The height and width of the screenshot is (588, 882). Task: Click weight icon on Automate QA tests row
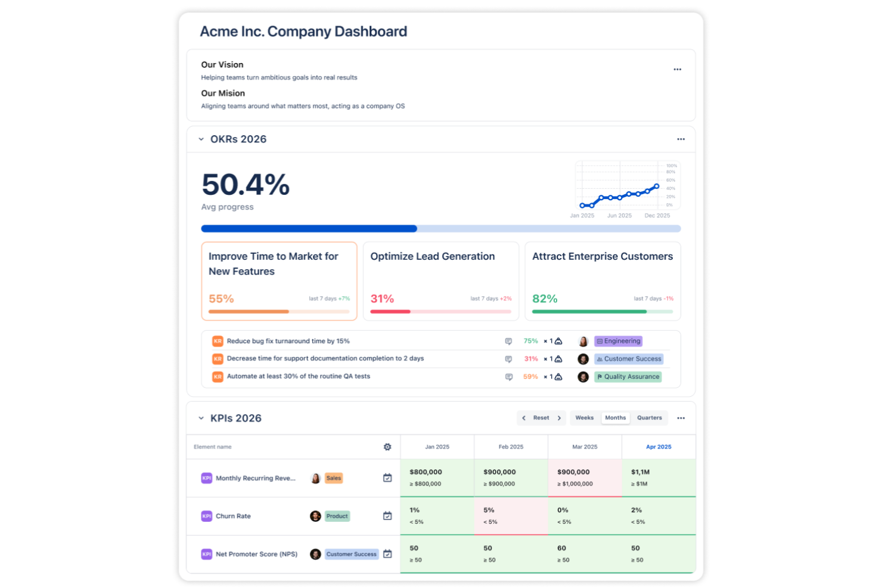click(558, 377)
